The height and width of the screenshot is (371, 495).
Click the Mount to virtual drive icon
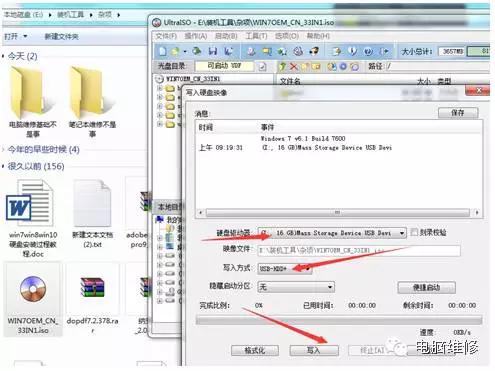298,51
